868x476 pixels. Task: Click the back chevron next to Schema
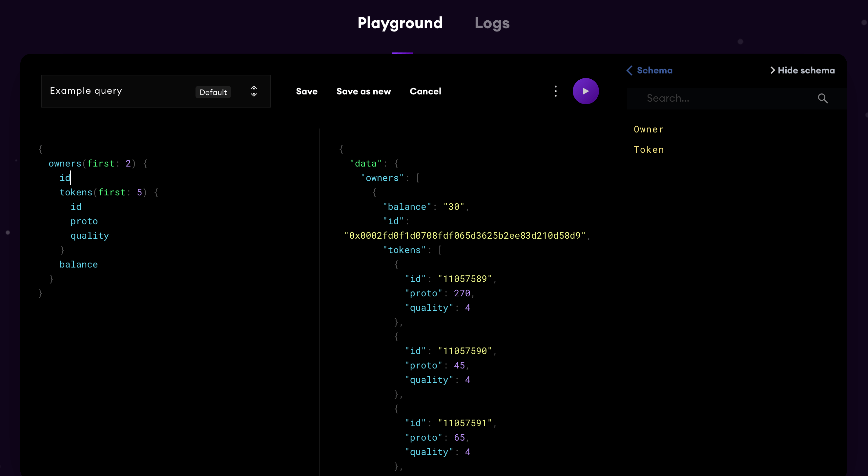629,70
